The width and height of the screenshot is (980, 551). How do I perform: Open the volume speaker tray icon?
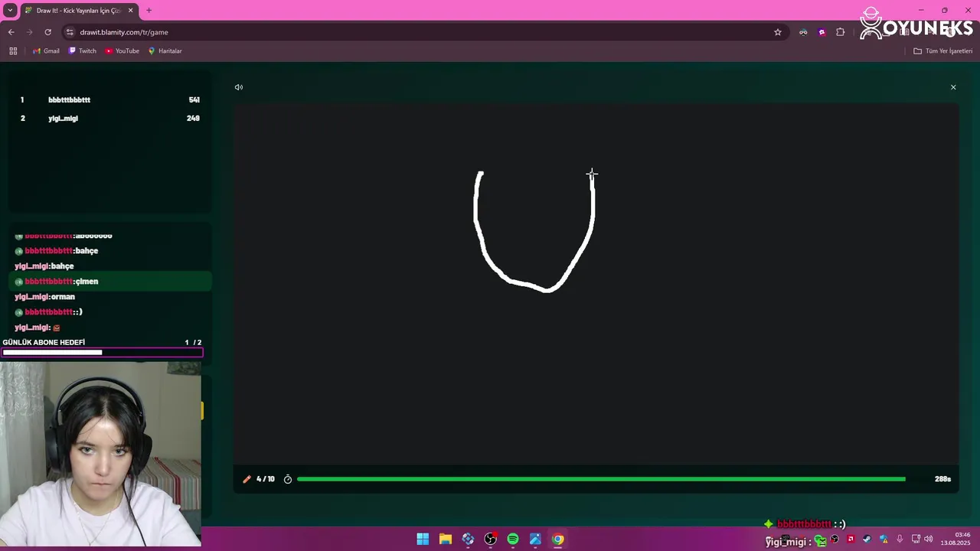(x=929, y=539)
